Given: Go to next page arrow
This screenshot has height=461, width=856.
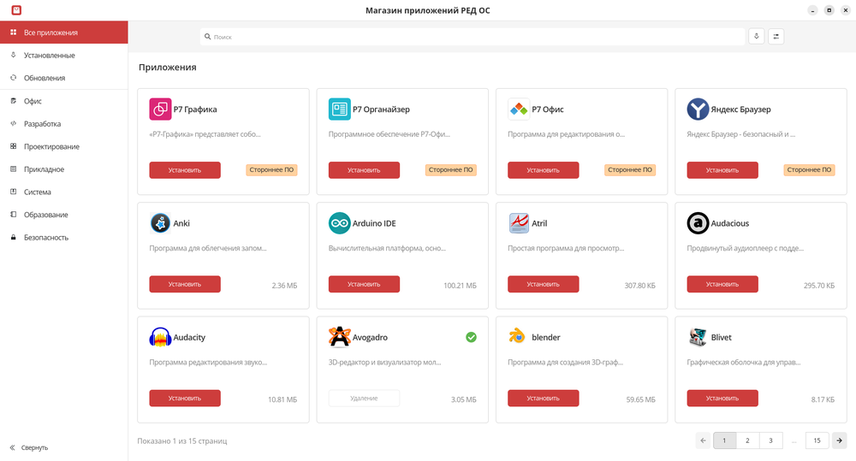Looking at the screenshot, I should coord(839,440).
